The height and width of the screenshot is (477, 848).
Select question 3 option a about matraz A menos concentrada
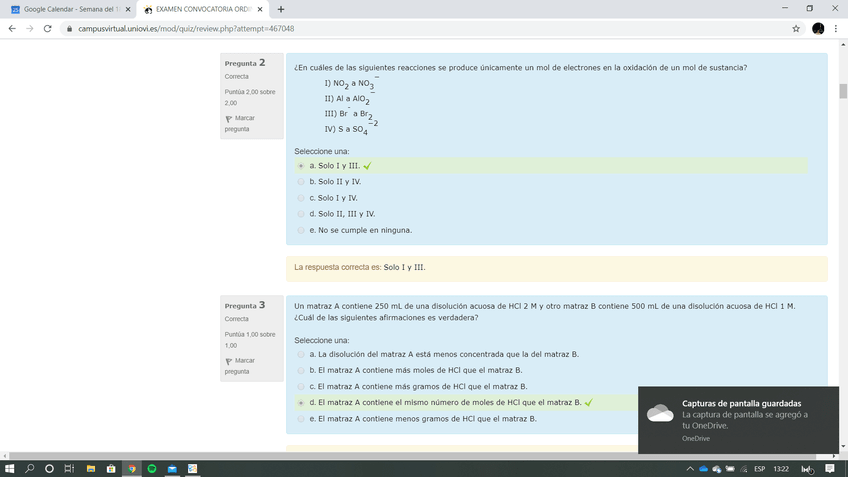301,354
